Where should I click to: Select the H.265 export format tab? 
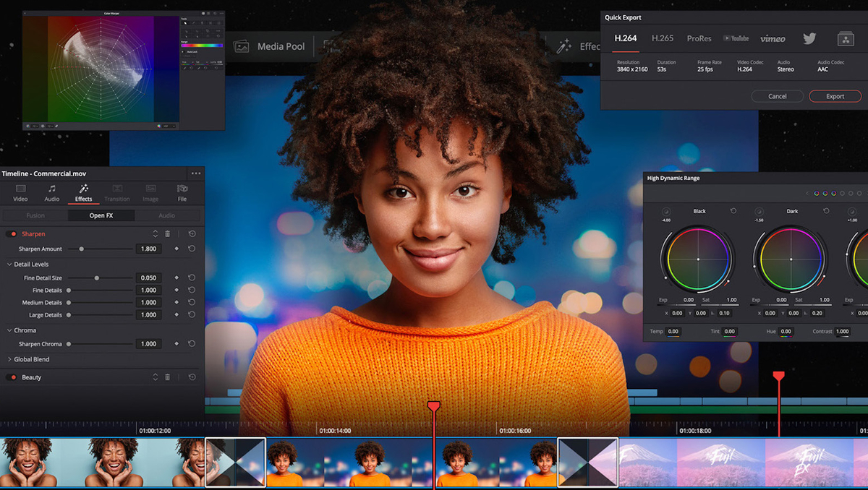point(663,38)
